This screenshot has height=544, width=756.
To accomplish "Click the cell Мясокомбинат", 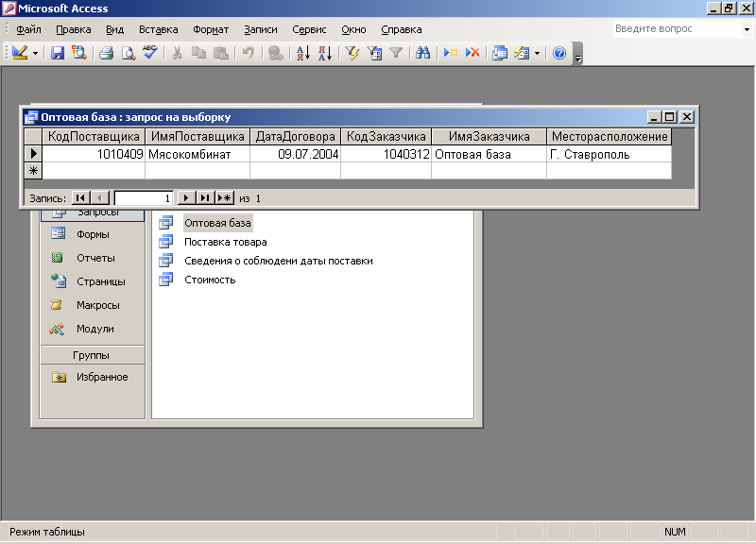I will point(198,154).
